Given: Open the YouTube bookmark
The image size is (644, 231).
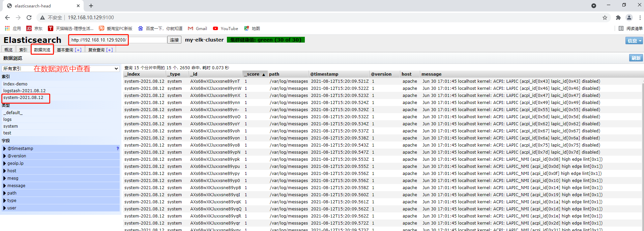Looking at the screenshot, I should pos(226,28).
